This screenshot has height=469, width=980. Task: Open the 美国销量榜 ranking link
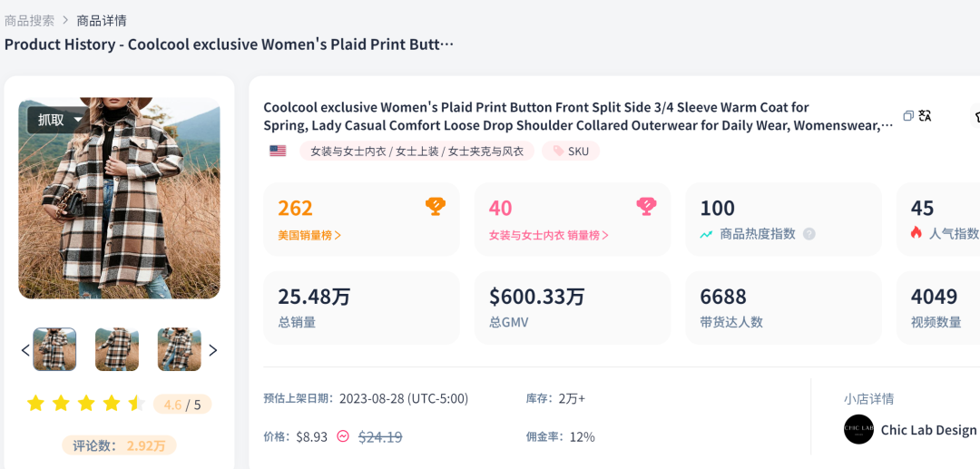pyautogui.click(x=309, y=235)
